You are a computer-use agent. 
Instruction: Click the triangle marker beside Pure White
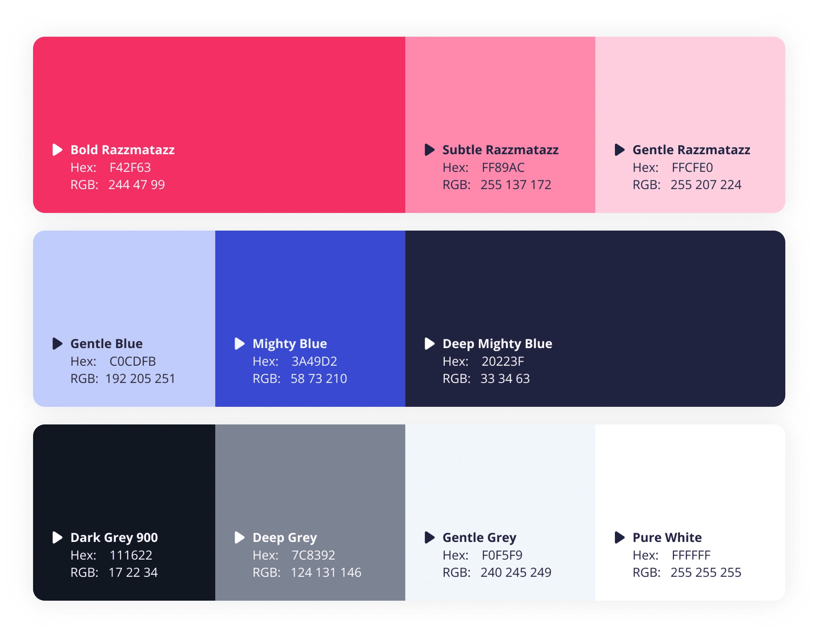[x=619, y=538]
